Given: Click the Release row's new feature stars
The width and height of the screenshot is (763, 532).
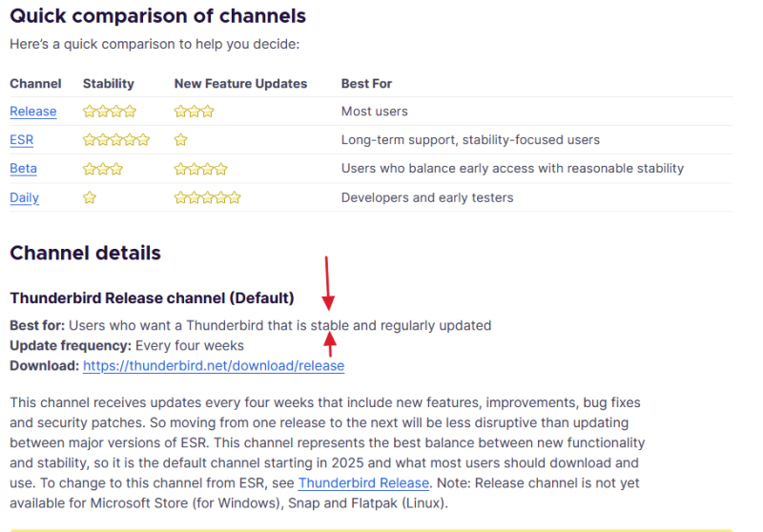Looking at the screenshot, I should (x=194, y=112).
